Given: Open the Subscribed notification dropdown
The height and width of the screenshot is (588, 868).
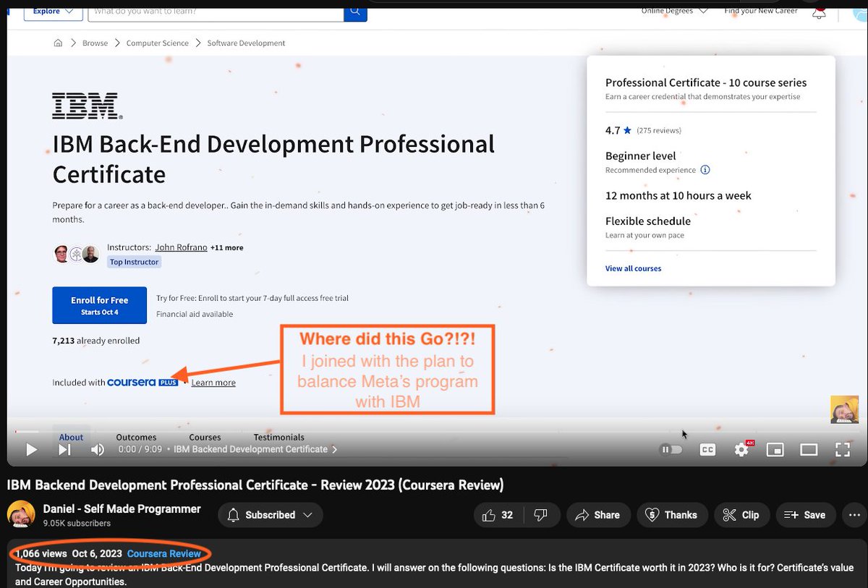Looking at the screenshot, I should (270, 515).
